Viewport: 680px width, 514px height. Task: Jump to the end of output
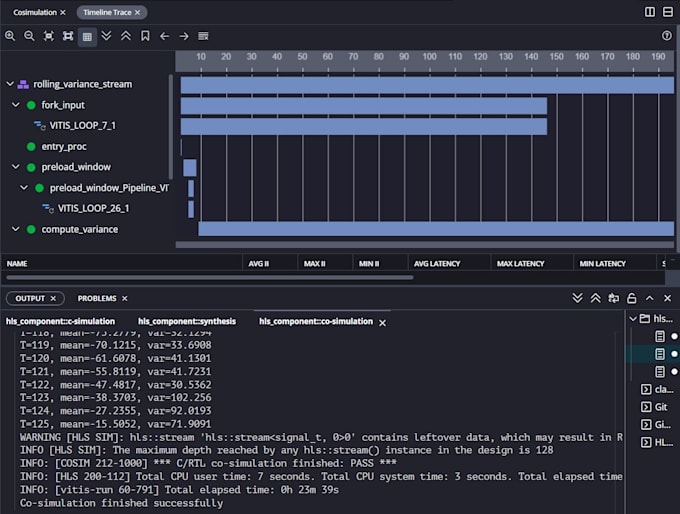coord(577,298)
